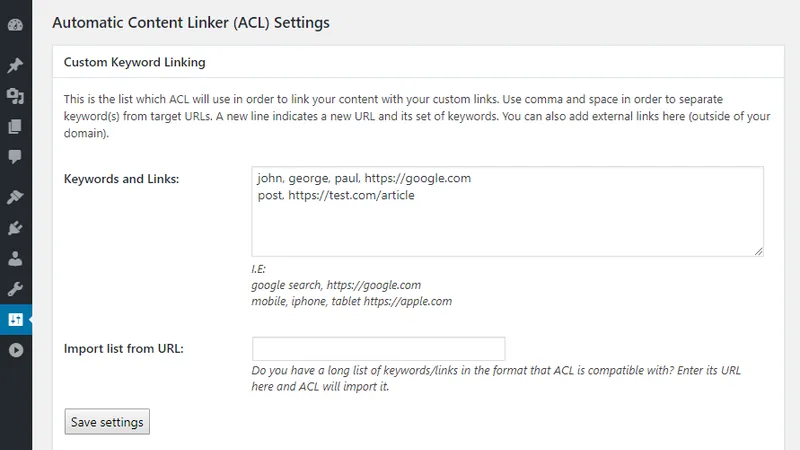Open the Media library icon
This screenshot has height=450, width=800.
(15, 96)
